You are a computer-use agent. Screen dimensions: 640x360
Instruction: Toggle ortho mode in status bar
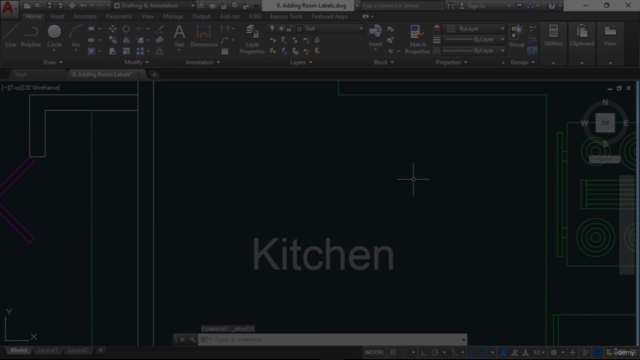click(424, 352)
